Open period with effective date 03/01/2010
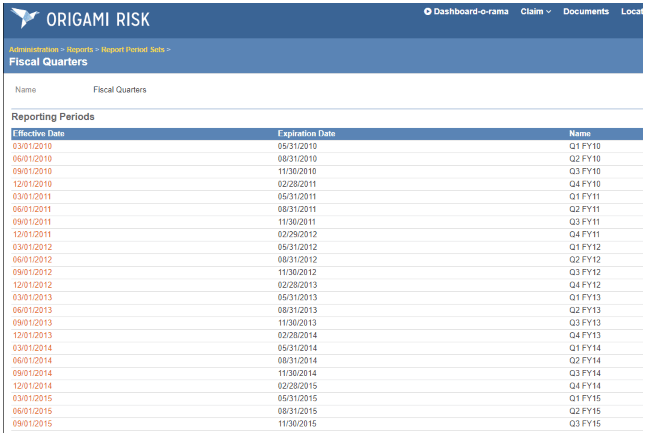Viewport: 646px width, 436px height. (32, 146)
